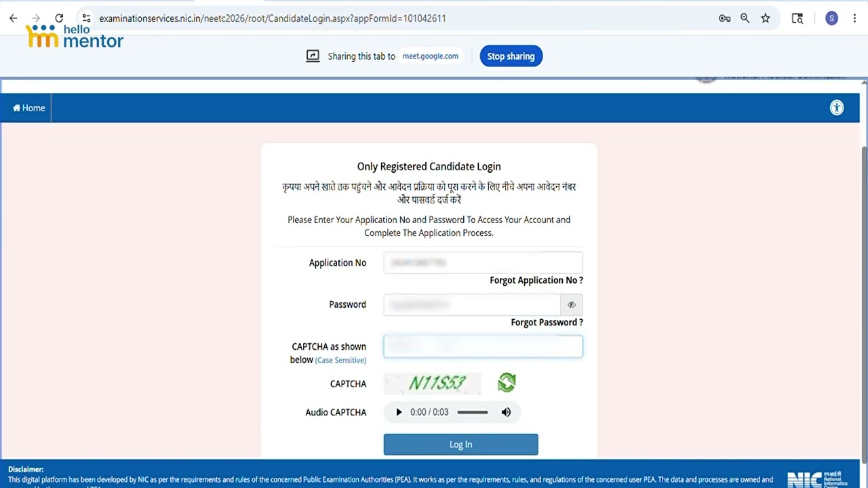Go back with the browser back arrow
Image resolution: width=868 pixels, height=488 pixels.
pos(13,18)
